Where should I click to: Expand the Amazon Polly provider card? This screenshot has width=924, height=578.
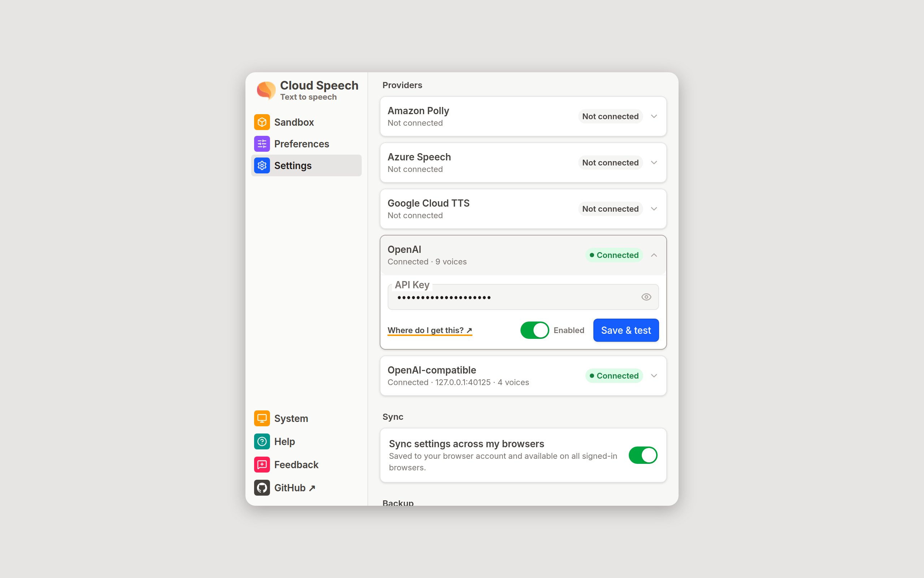click(523, 116)
